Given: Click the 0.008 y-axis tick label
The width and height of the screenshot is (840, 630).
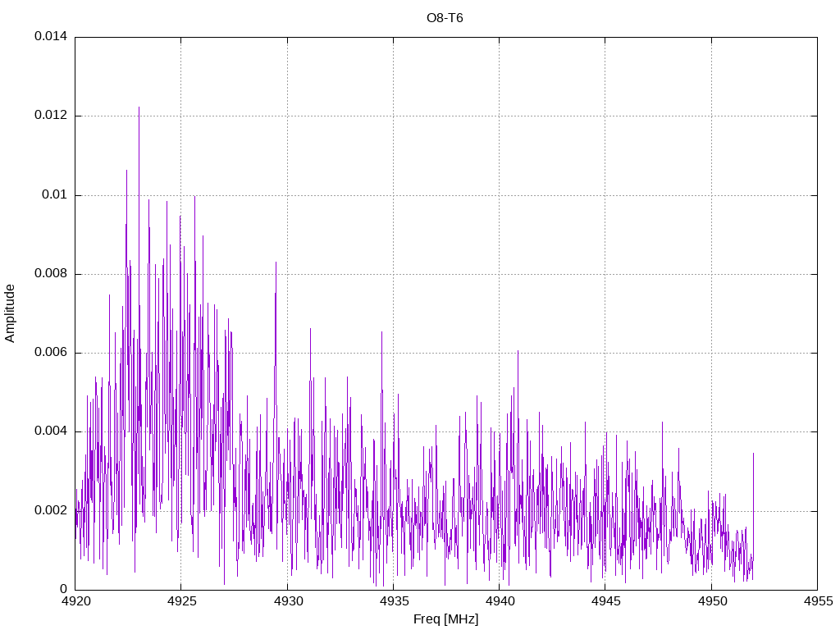Looking at the screenshot, I should [51, 274].
